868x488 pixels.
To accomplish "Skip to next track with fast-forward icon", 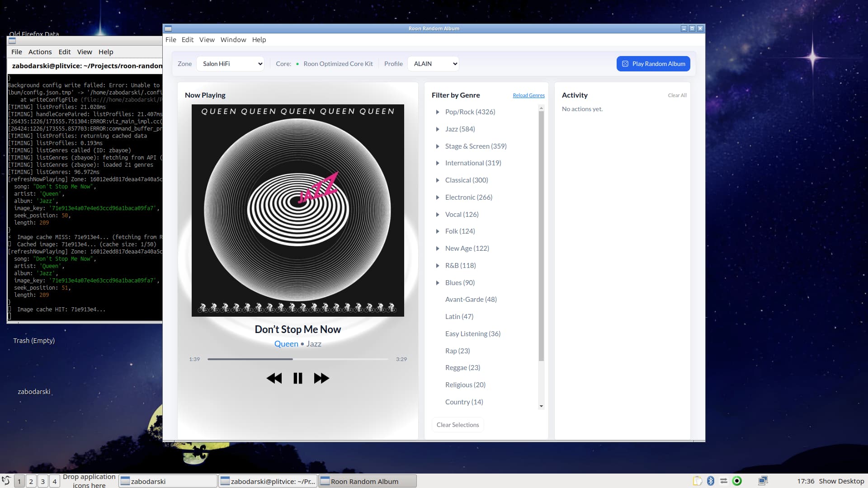I will coord(321,378).
